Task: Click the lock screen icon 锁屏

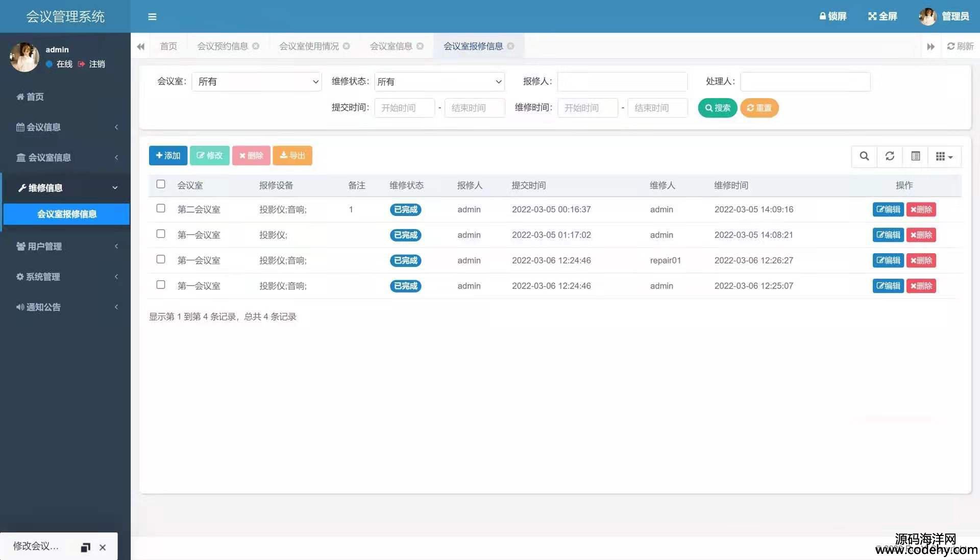Action: click(x=832, y=16)
